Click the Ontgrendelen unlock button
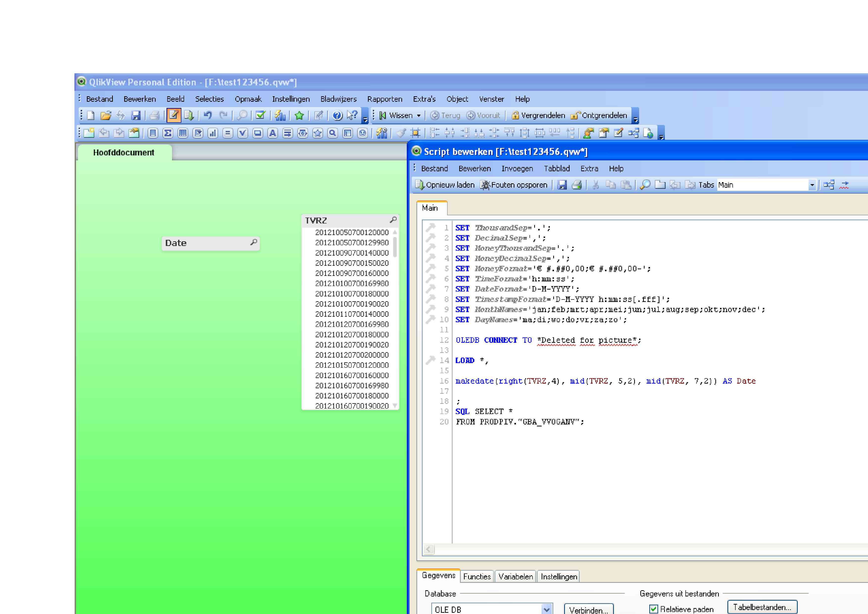868x614 pixels. point(599,115)
